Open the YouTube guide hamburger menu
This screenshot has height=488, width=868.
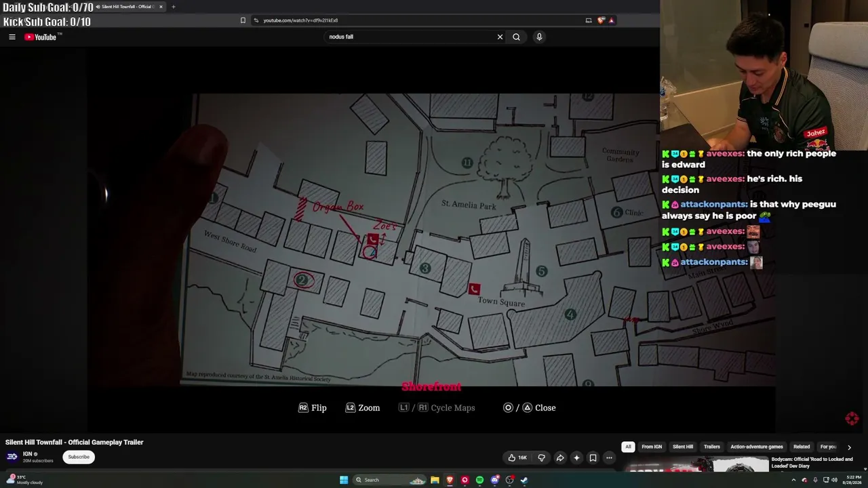12,37
